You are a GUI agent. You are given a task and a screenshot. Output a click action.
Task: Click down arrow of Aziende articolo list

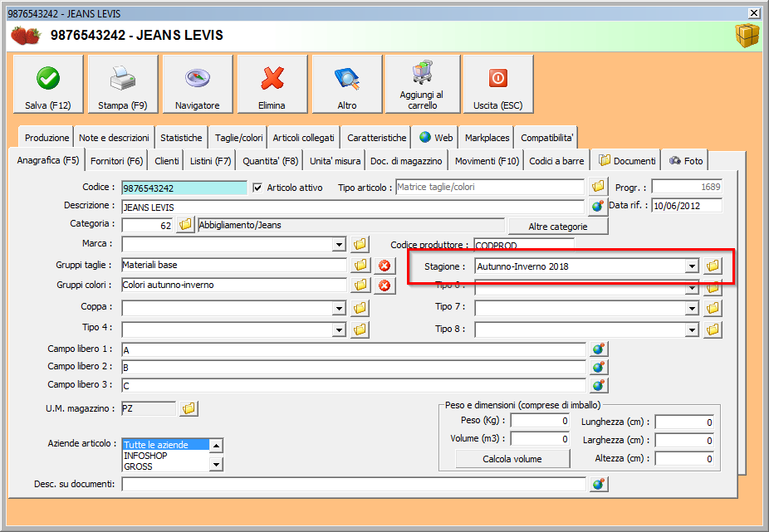(216, 464)
